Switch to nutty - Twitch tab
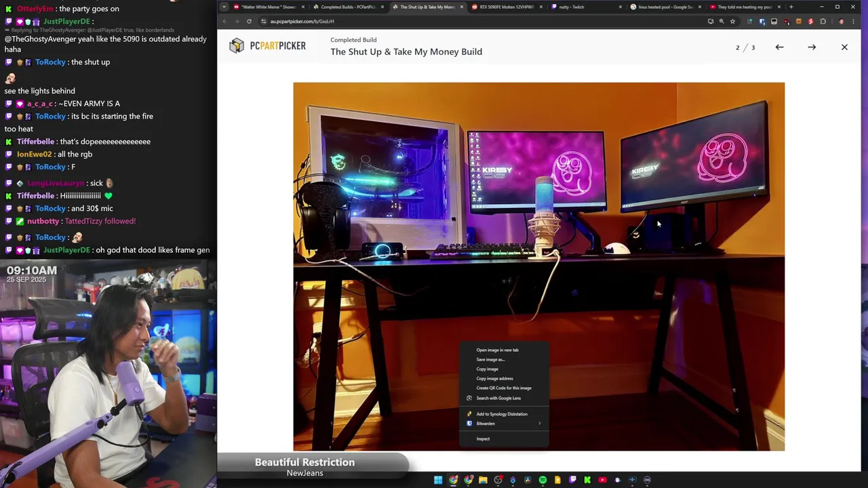This screenshot has width=868, height=488. 587,7
